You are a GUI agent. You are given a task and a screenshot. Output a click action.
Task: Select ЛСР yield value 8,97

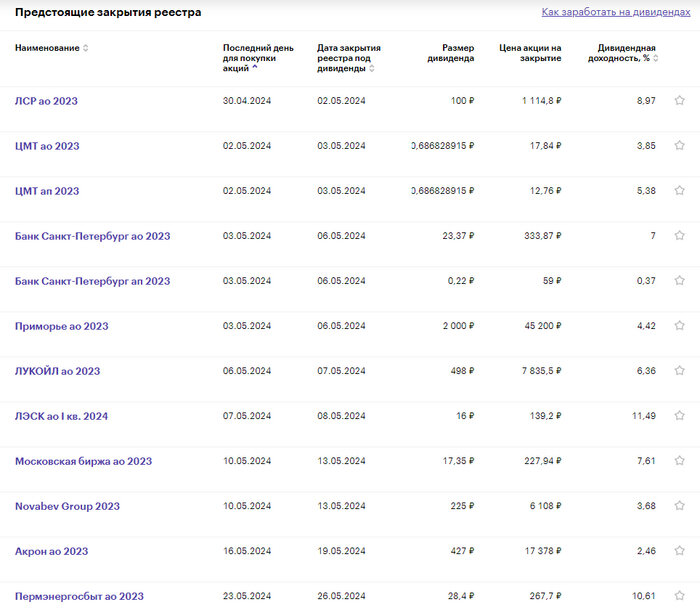pyautogui.click(x=646, y=101)
